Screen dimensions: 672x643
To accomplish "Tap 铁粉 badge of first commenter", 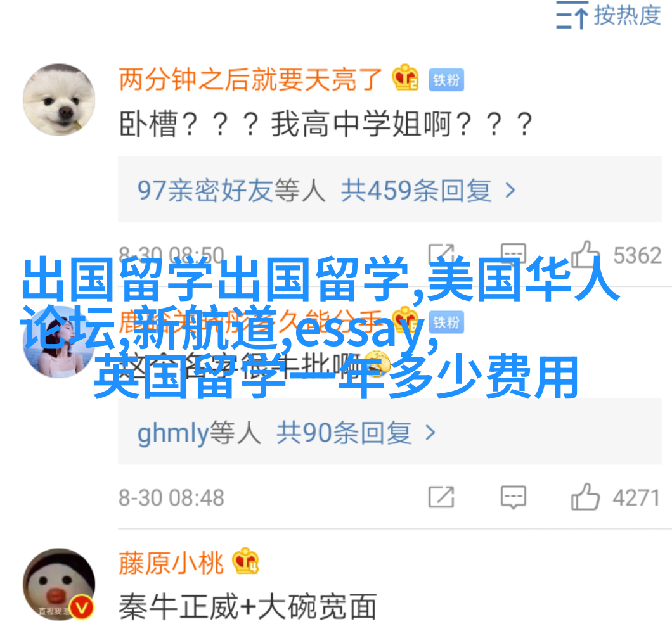I will coord(446,80).
